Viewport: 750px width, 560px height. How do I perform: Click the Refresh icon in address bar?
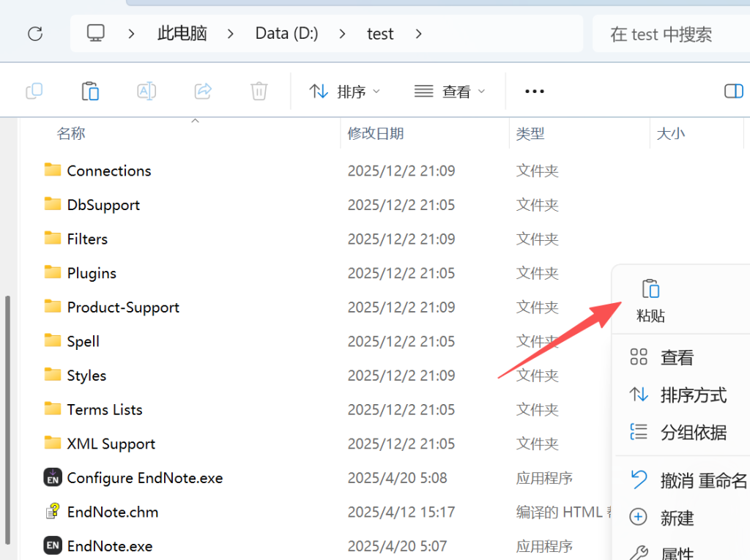tap(35, 34)
